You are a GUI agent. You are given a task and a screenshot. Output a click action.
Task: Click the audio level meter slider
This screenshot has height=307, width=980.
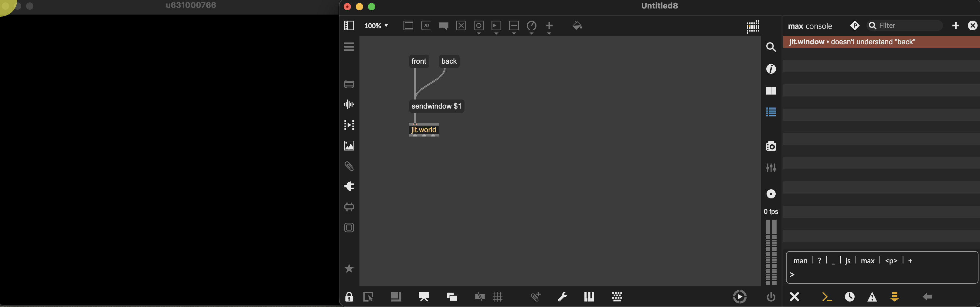point(771,252)
